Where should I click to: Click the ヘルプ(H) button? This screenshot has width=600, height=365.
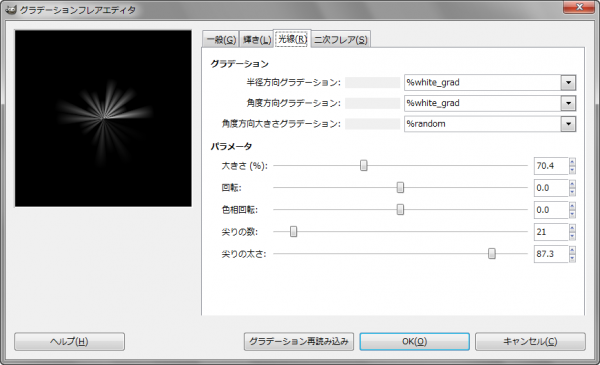pyautogui.click(x=69, y=341)
